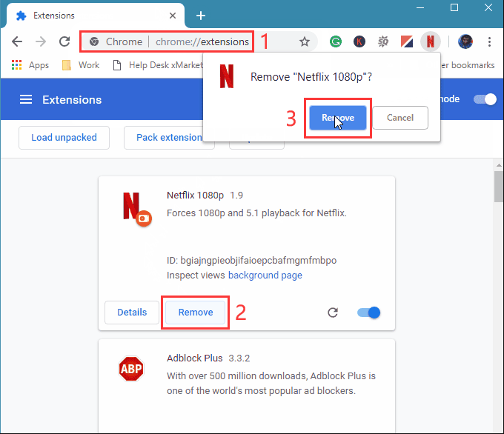Click the page vertical scrollbar thumb
Image resolution: width=504 pixels, height=434 pixels.
pyautogui.click(x=499, y=187)
